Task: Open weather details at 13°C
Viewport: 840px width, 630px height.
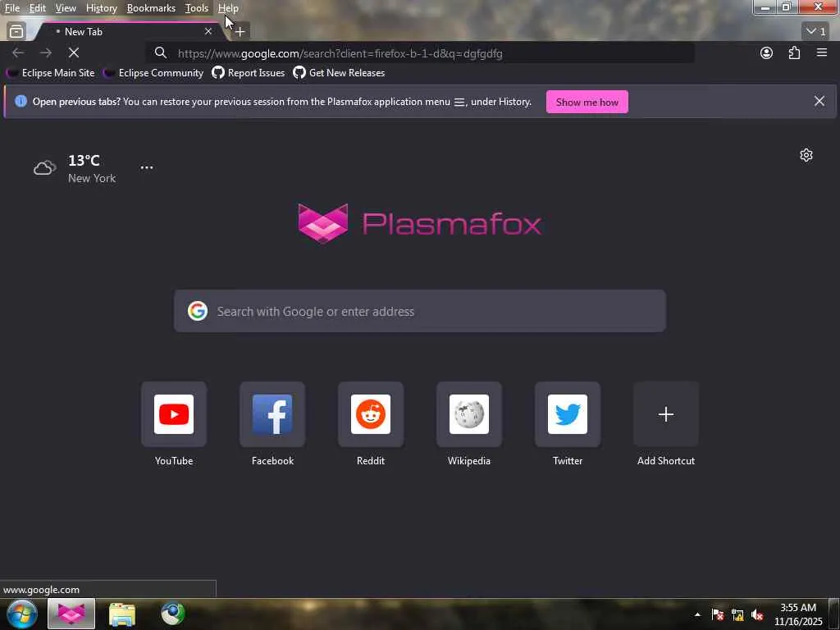Action: 84,160
